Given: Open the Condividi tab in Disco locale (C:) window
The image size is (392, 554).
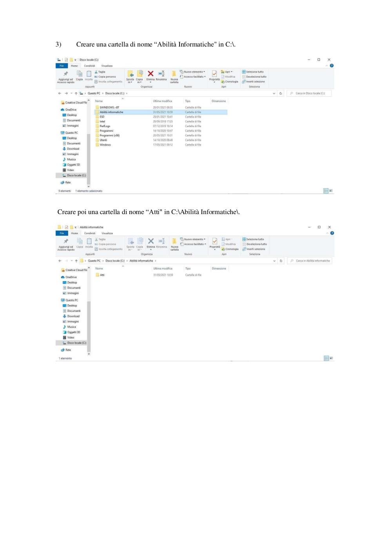Looking at the screenshot, I should 89,66.
